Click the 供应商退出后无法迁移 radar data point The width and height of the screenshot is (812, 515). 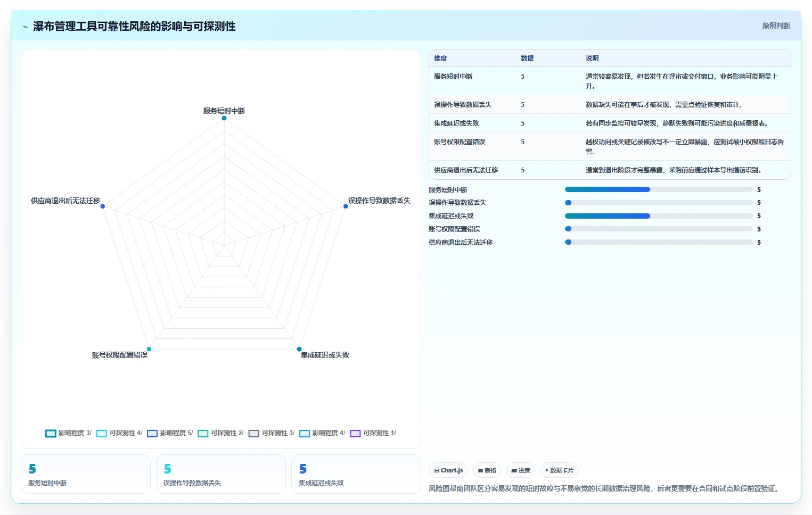pyautogui.click(x=103, y=206)
